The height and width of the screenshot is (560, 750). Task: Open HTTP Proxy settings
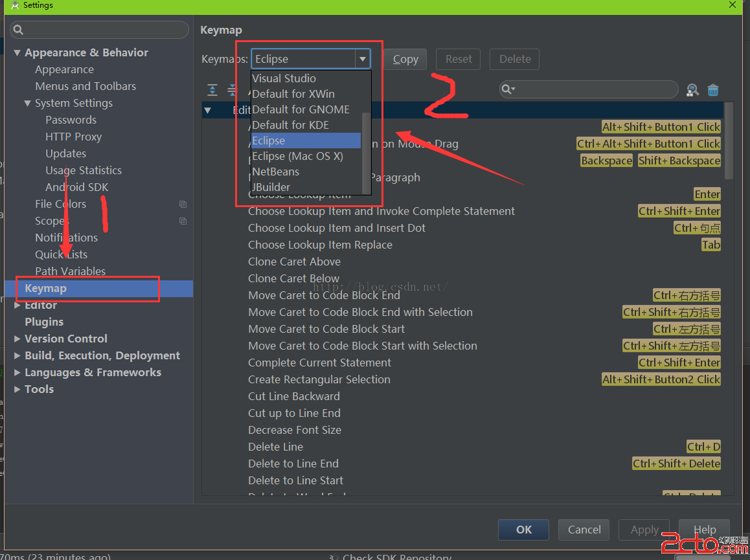(x=74, y=137)
